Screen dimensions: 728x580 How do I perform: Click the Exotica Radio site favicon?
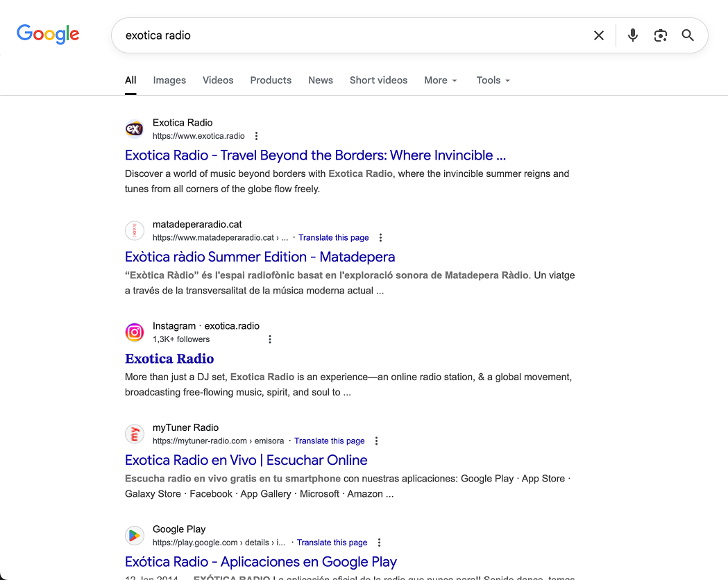pos(134,129)
